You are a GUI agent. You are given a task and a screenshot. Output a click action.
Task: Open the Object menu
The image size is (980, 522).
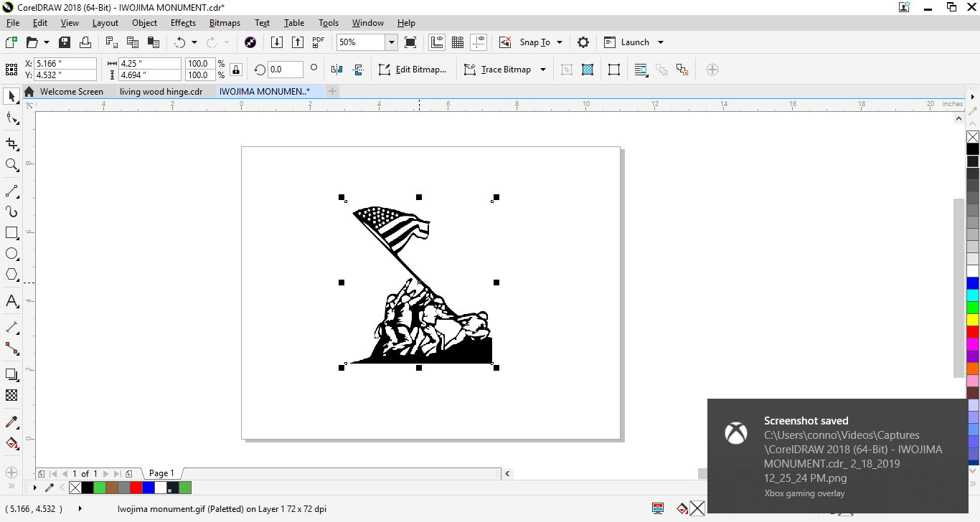[144, 23]
